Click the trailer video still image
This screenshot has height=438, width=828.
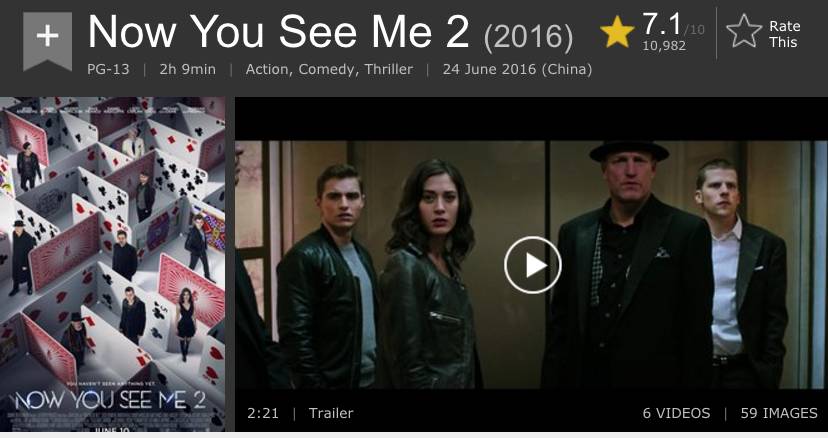tap(531, 264)
